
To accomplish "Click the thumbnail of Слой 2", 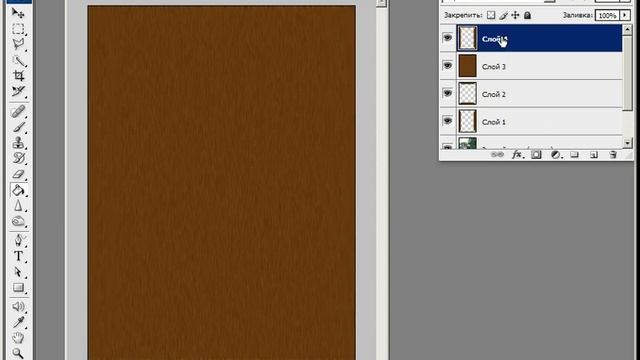I will click(x=467, y=94).
